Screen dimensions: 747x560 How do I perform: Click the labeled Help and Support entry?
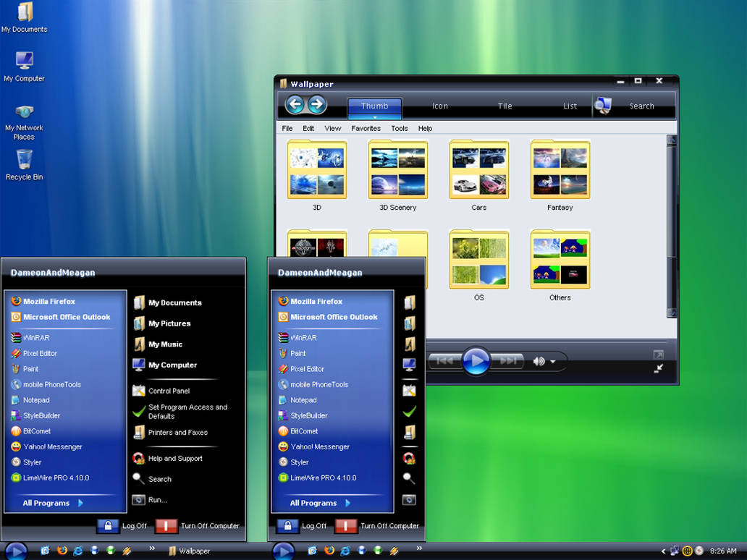174,459
